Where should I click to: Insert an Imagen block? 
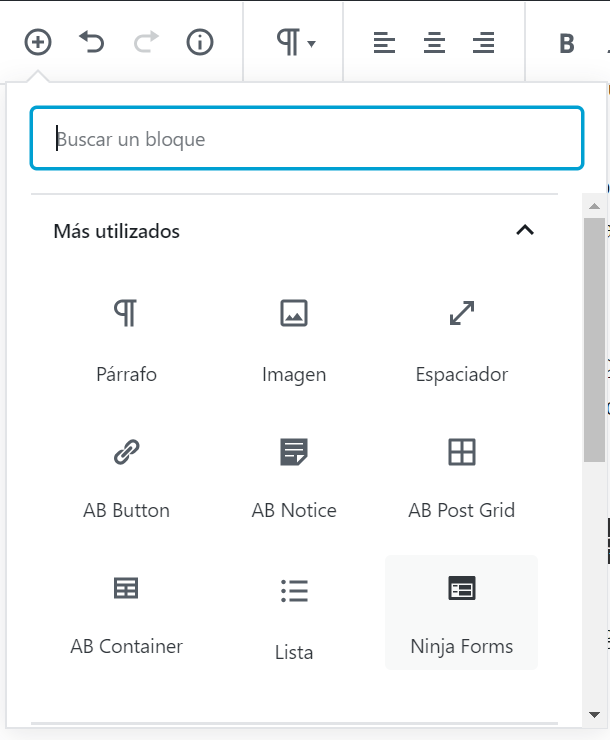294,340
